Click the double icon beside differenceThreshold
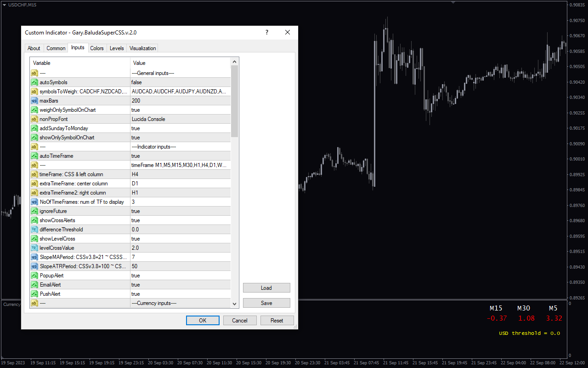 coord(34,230)
